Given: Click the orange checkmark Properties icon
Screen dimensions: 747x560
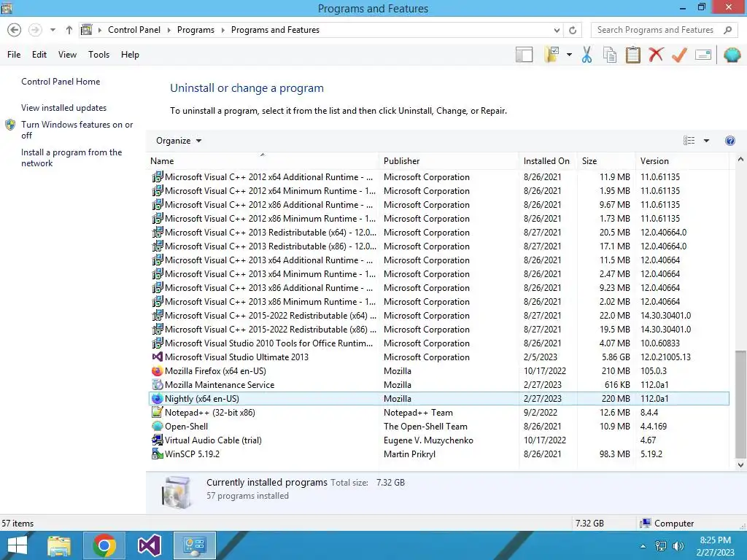Looking at the screenshot, I should (x=679, y=55).
